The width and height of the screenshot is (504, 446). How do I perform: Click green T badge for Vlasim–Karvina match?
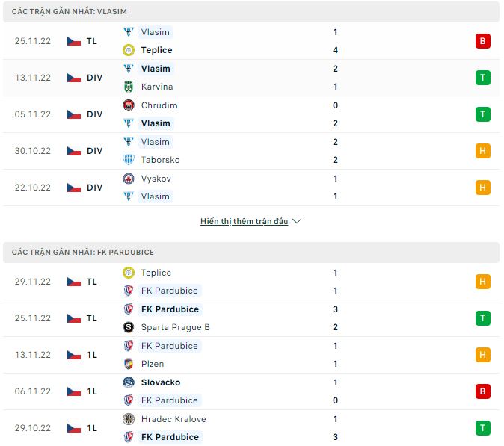click(482, 78)
